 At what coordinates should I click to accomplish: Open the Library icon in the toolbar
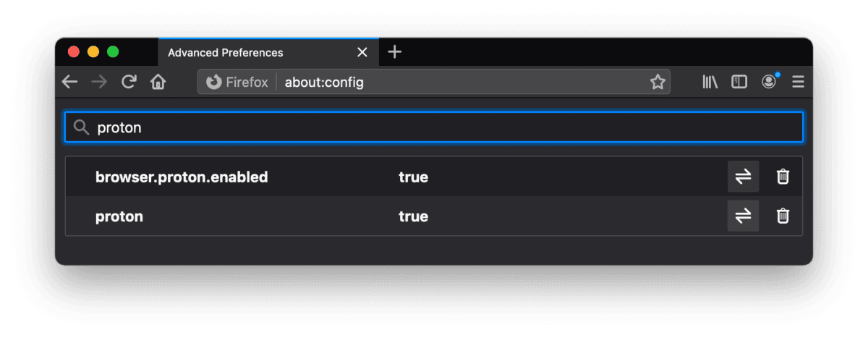(710, 82)
